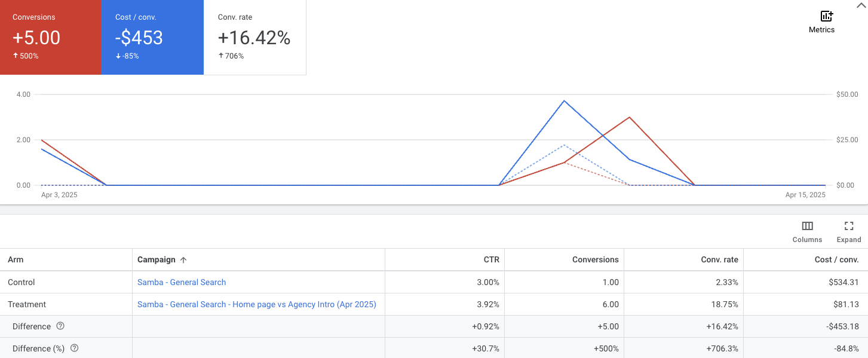Click the Campaign sort arrow icon

pos(183,260)
